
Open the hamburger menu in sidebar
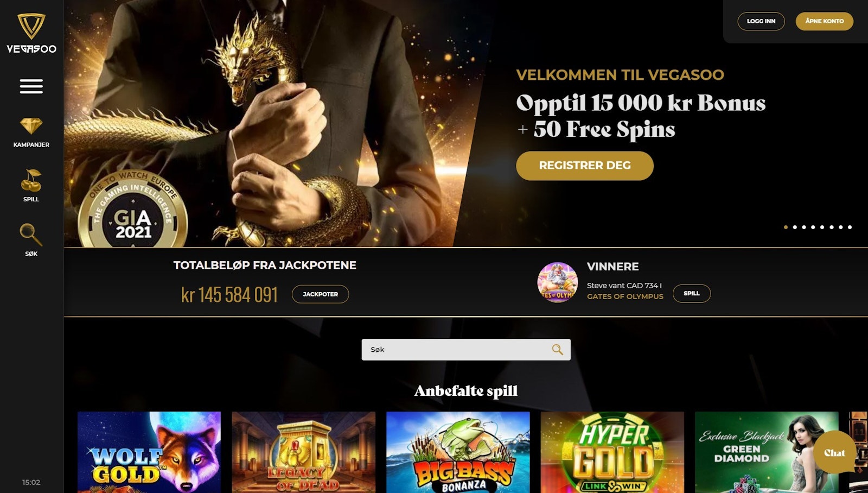[31, 86]
